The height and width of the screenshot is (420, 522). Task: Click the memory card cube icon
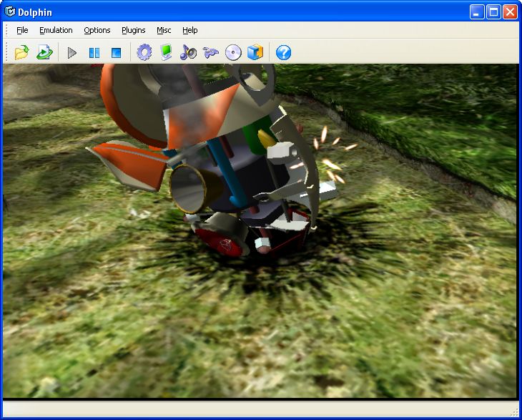tap(255, 53)
